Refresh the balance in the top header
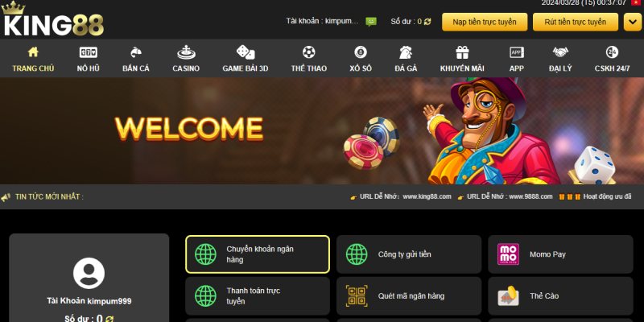The image size is (644, 322). [x=427, y=22]
